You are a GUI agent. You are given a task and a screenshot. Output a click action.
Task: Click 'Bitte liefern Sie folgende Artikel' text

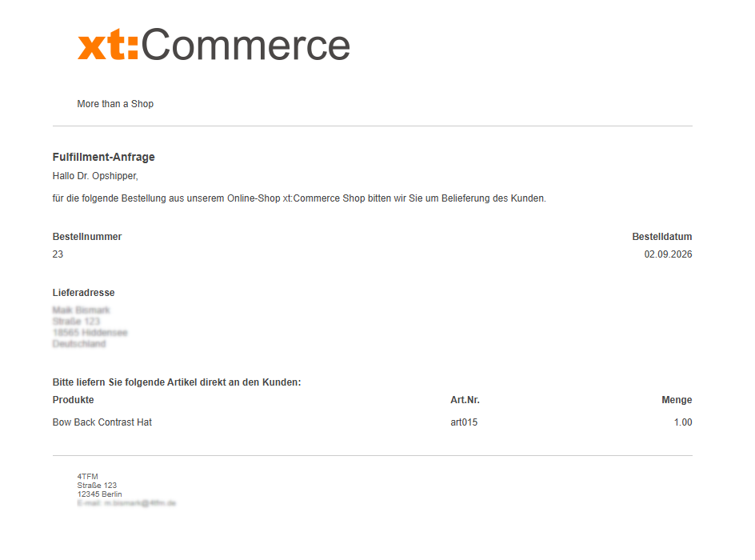pyautogui.click(x=177, y=382)
